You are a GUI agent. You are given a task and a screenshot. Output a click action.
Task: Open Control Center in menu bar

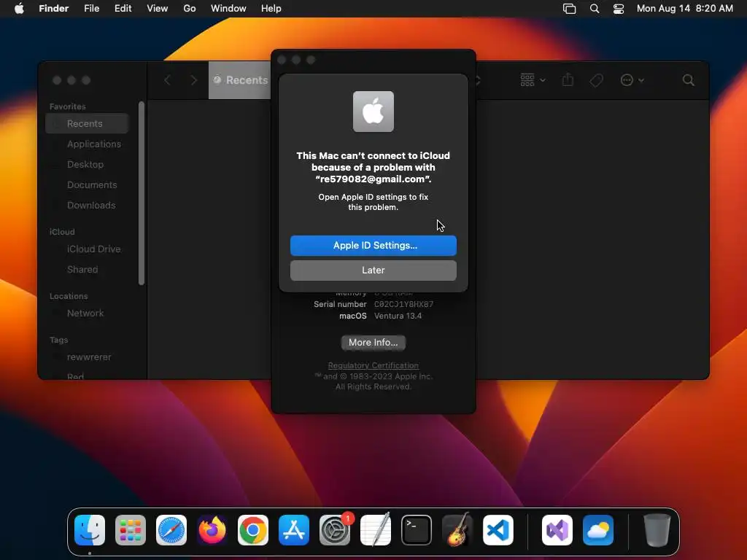point(619,9)
